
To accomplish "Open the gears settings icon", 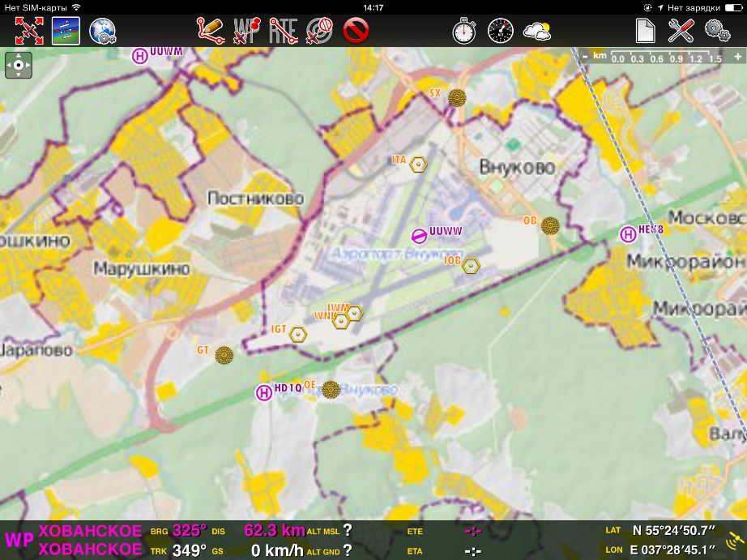I will (x=718, y=31).
